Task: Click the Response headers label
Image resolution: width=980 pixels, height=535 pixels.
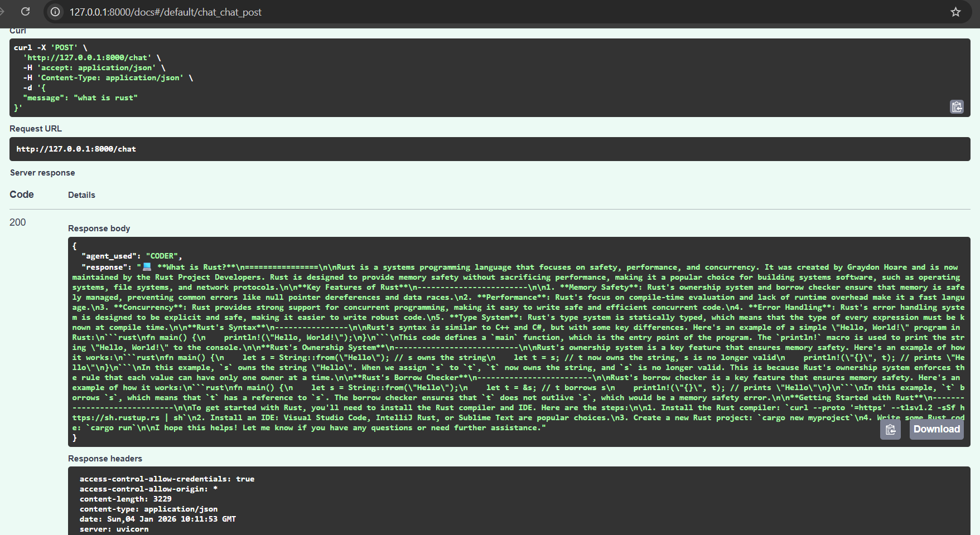Action: 105,459
